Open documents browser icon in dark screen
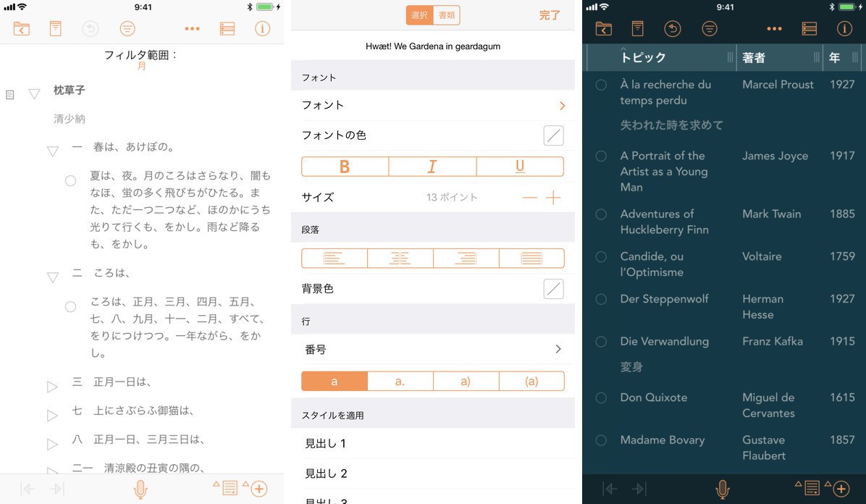The width and height of the screenshot is (866, 504). click(x=604, y=28)
